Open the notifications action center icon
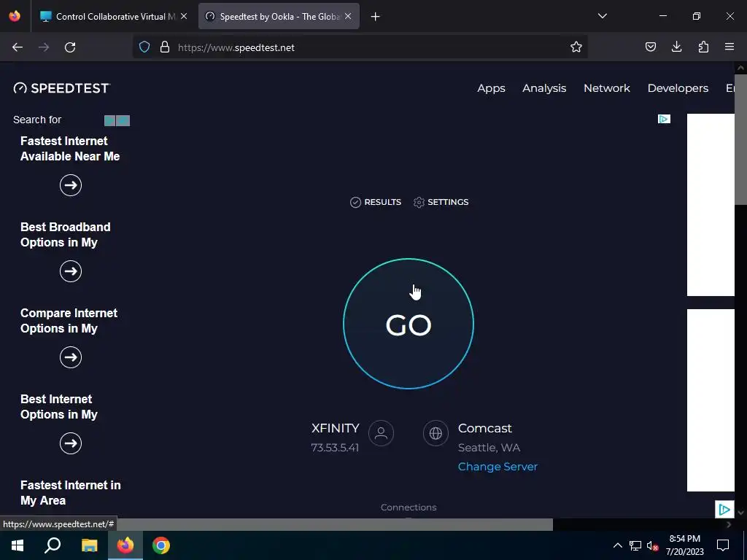Viewport: 747px width, 560px height. click(723, 545)
